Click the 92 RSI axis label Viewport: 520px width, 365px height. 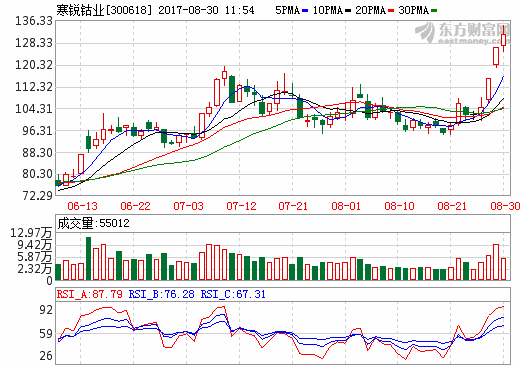(46, 310)
